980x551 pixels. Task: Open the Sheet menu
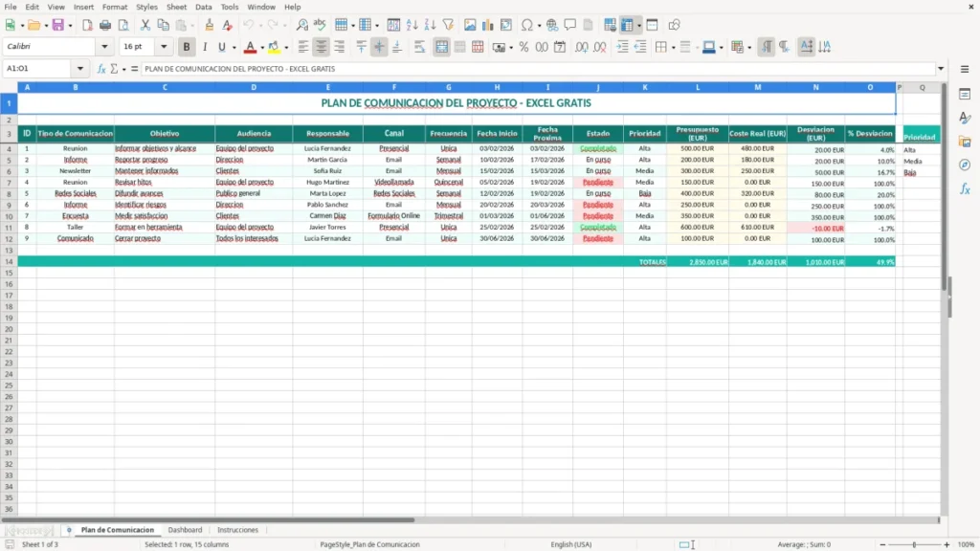pos(176,7)
